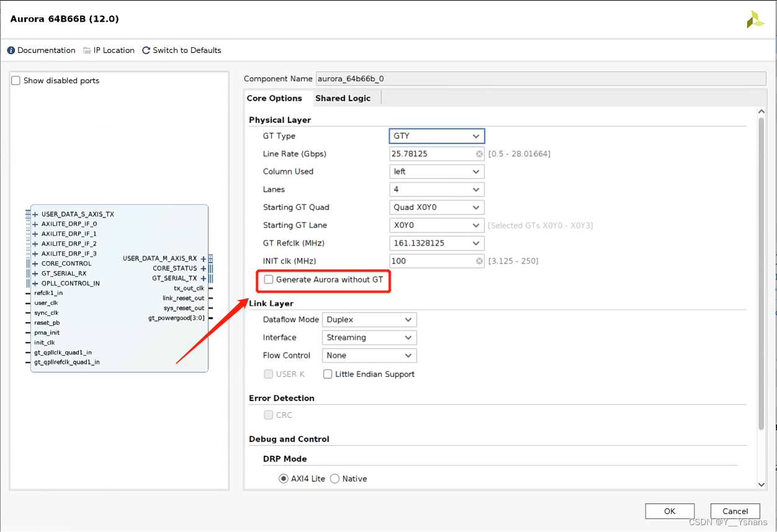Expand GT_SERIAL_TX port plus icon
Image resolution: width=777 pixels, height=532 pixels.
(x=203, y=278)
